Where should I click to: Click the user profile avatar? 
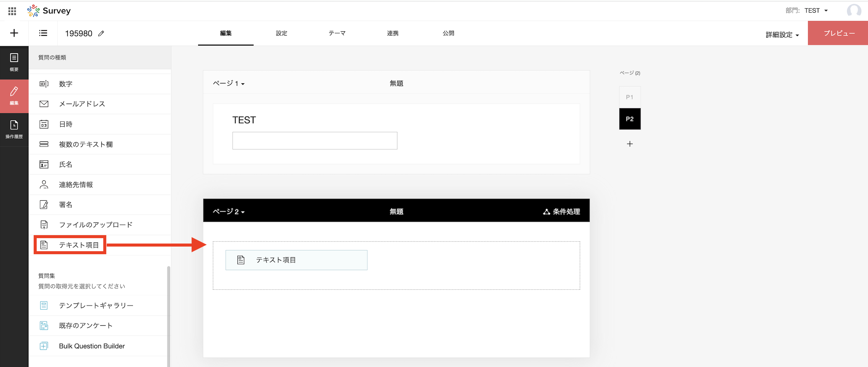pos(854,11)
